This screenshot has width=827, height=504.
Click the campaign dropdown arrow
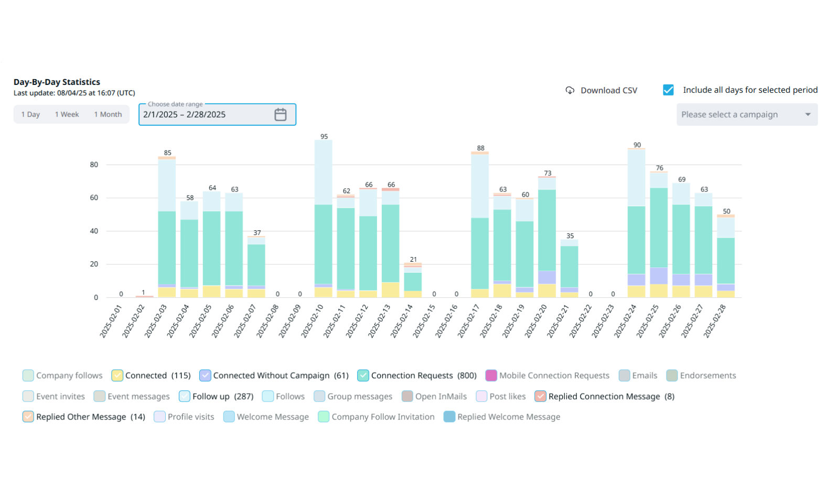coord(808,114)
